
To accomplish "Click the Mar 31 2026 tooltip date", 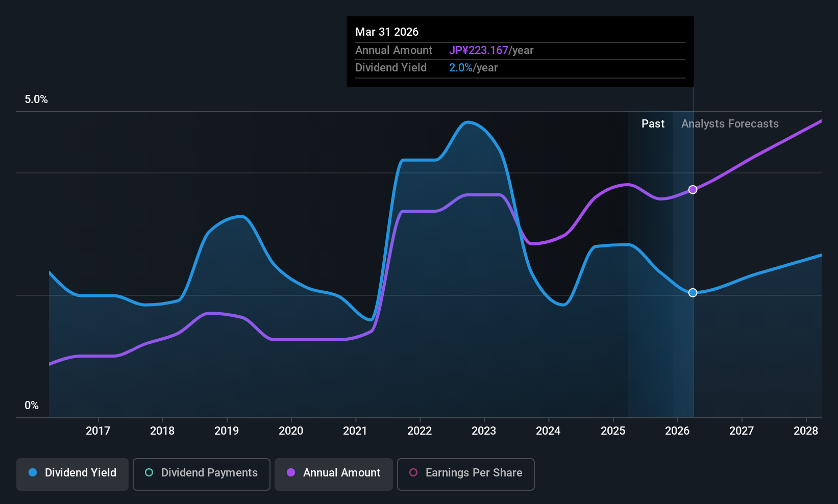I will point(387,32).
